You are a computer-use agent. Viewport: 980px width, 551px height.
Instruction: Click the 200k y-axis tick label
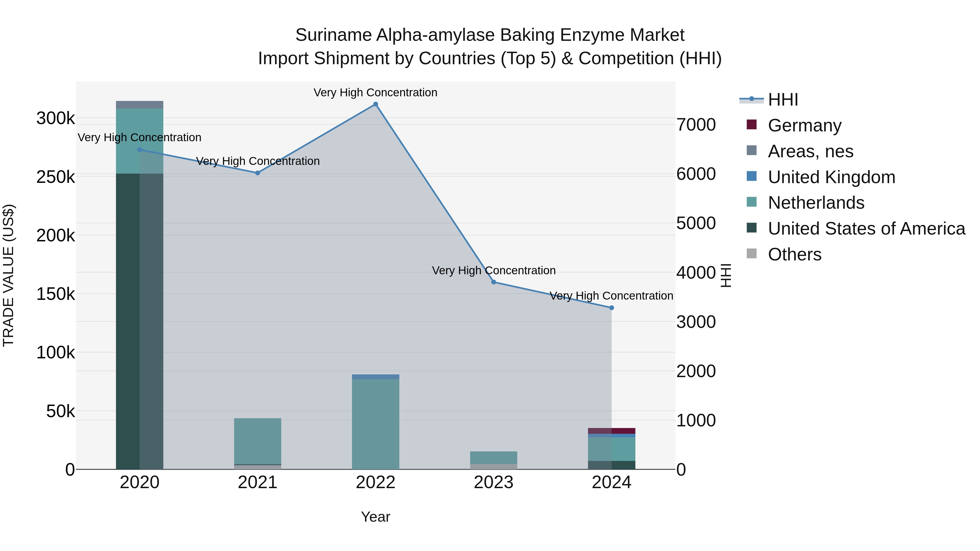56,235
